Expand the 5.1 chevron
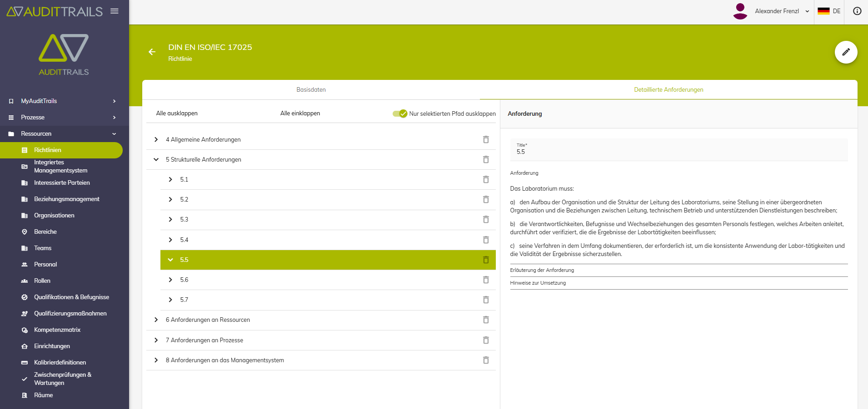This screenshot has width=868, height=409. (x=170, y=179)
